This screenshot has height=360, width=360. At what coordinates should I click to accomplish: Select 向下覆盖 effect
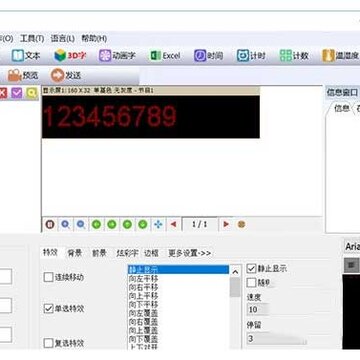(x=179, y=339)
